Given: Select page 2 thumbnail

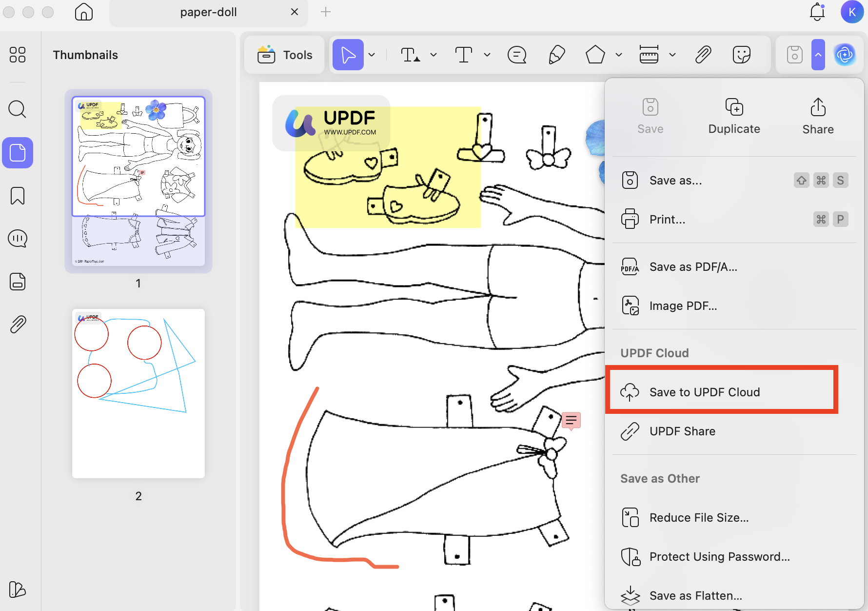Looking at the screenshot, I should tap(138, 393).
